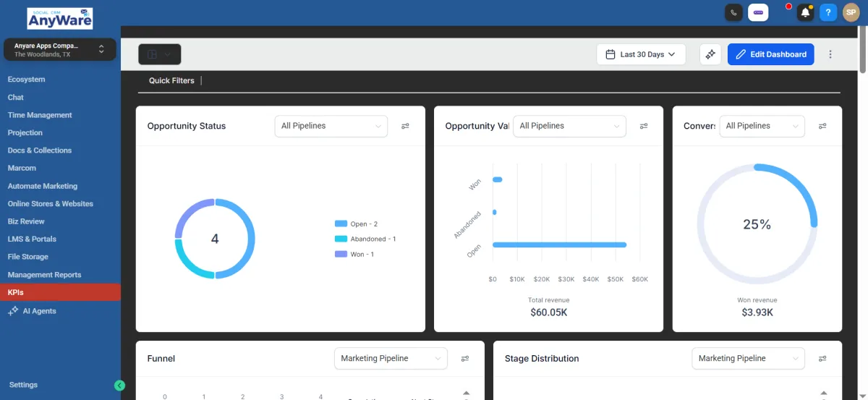The width and height of the screenshot is (868, 400).
Task: Expand Opportunity Value All Pipelines dropdown
Action: pos(569,126)
